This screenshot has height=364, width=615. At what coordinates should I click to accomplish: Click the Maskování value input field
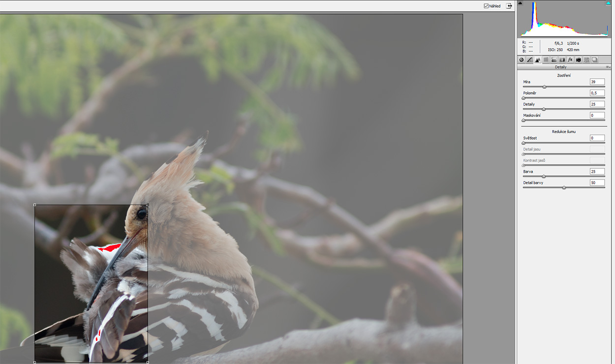tap(597, 116)
